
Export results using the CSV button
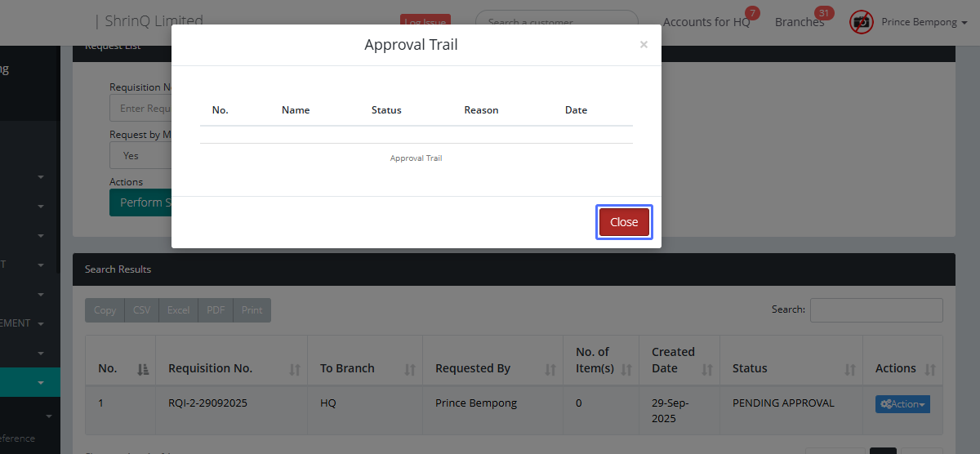tap(142, 310)
